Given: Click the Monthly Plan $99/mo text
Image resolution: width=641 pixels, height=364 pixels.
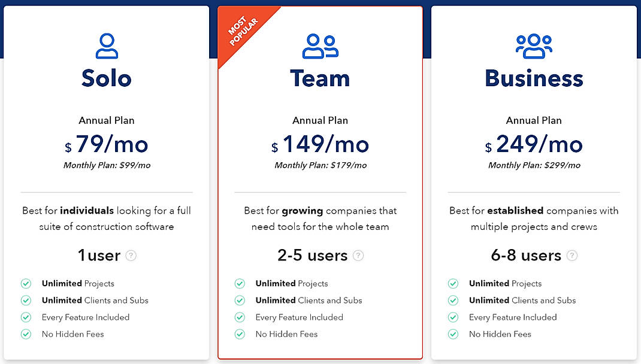Looking at the screenshot, I should [x=107, y=165].
